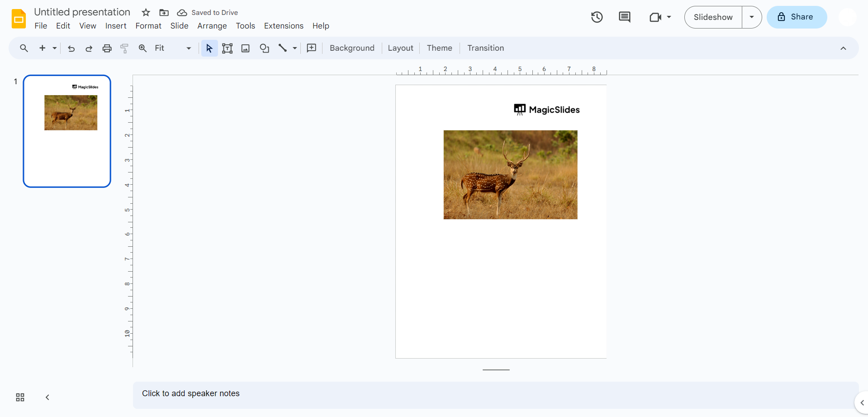Hide the menus with the collapse chevron
Viewport: 868px width, 417px height.
(843, 48)
